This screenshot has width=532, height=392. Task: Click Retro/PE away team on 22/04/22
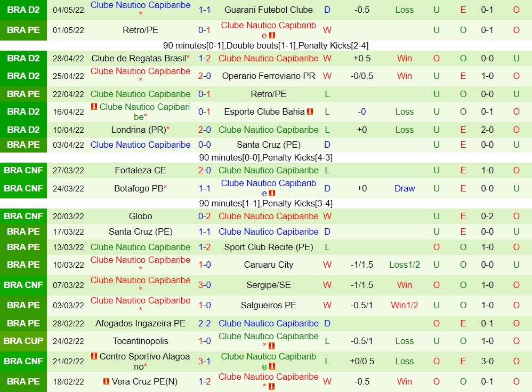[x=268, y=94]
